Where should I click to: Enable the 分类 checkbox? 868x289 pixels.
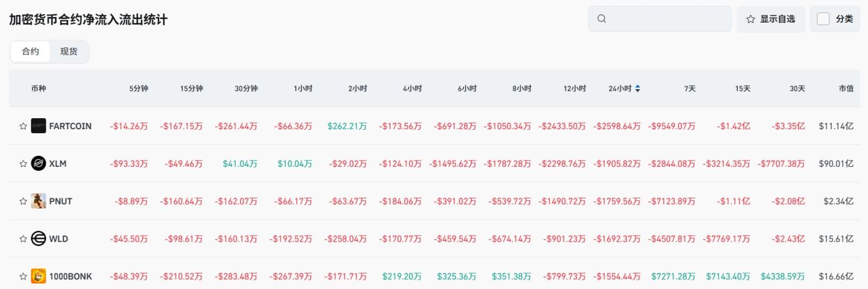click(x=823, y=19)
